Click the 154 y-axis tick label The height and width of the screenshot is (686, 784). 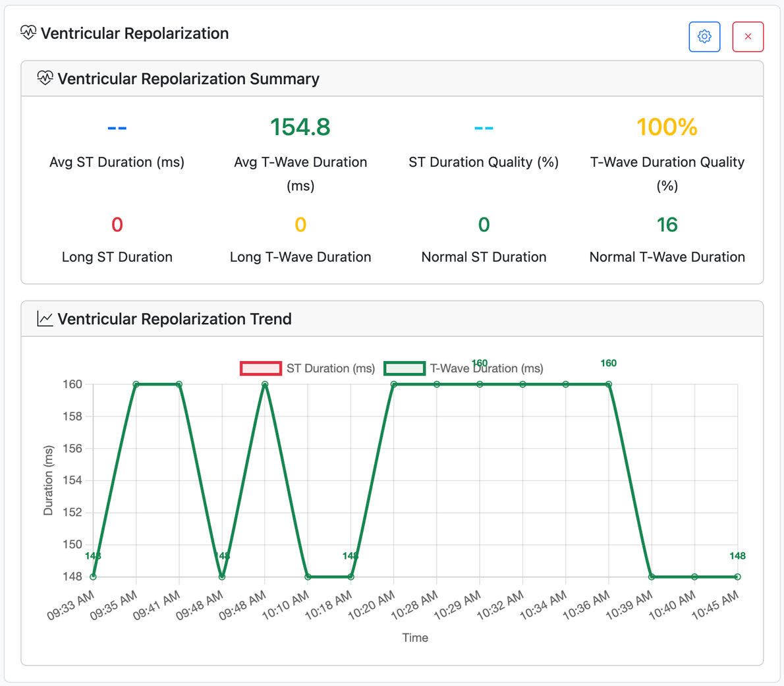click(x=72, y=480)
